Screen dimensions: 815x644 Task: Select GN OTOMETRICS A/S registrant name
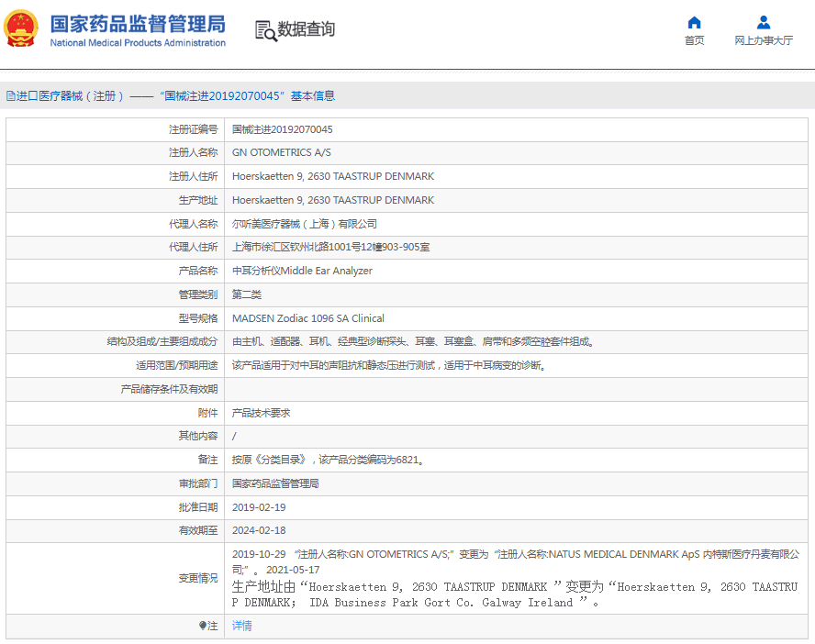(x=281, y=152)
